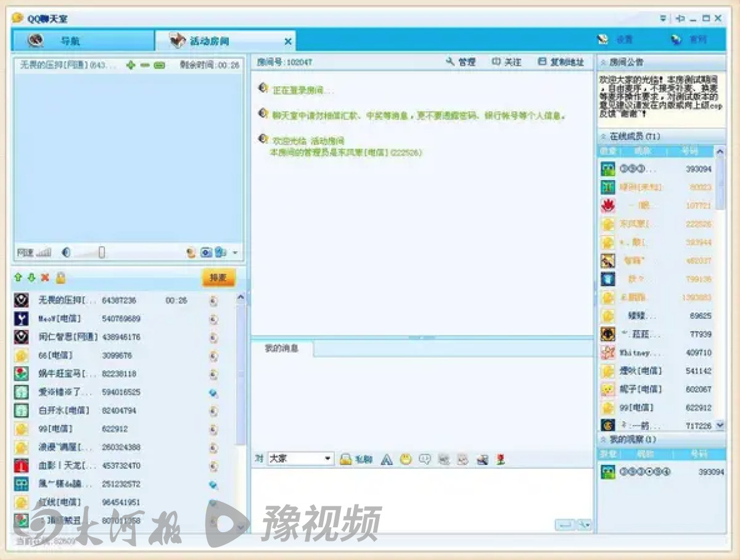Open the font style A icon
This screenshot has width=740, height=560.
click(x=387, y=459)
